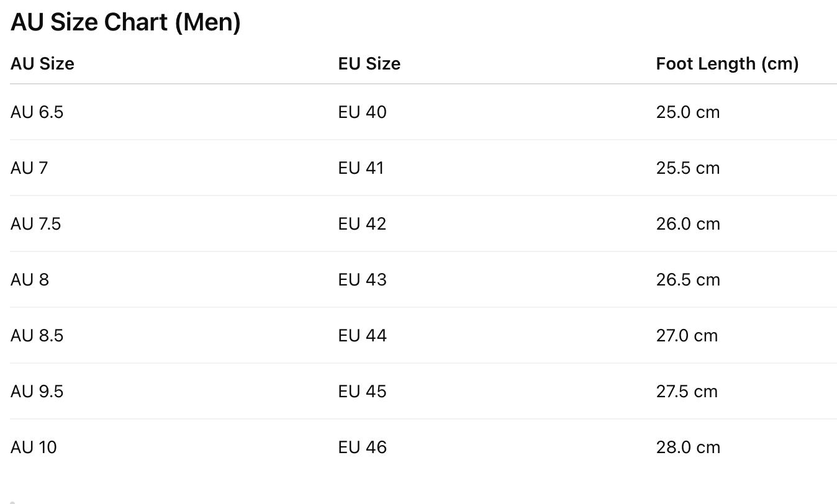Select the "Foot Length (cm)" column header
This screenshot has height=504, width=837.
[727, 64]
